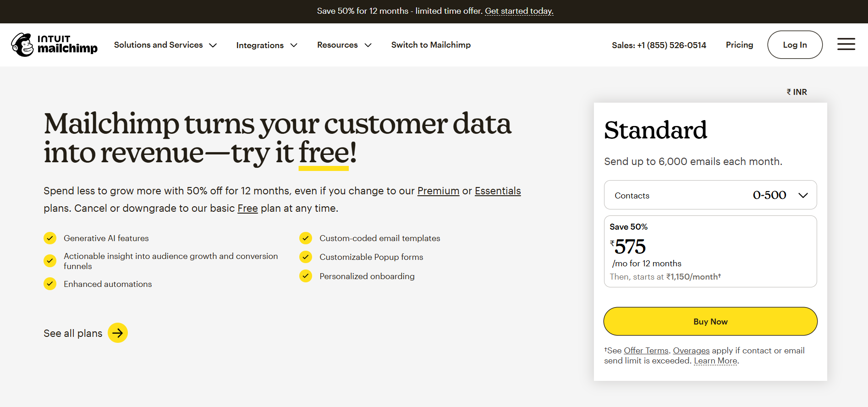
Task: Open the Contacts 0-500 dropdown
Action: point(710,195)
